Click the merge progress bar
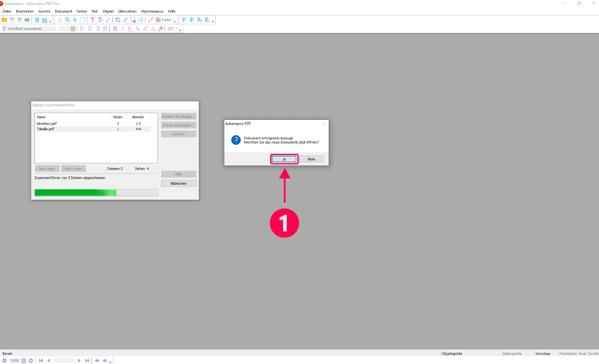The height and width of the screenshot is (364, 599). (96, 193)
